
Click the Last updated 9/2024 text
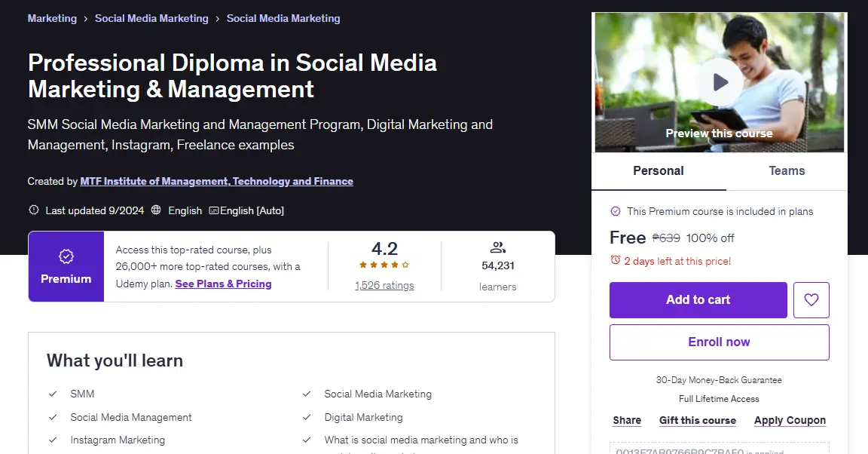click(x=95, y=210)
